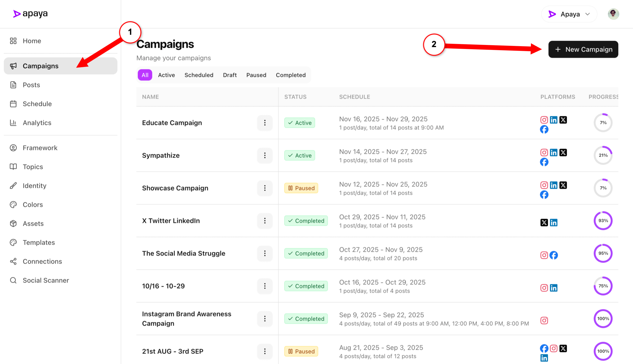Open Analytics bar chart icon

13,123
